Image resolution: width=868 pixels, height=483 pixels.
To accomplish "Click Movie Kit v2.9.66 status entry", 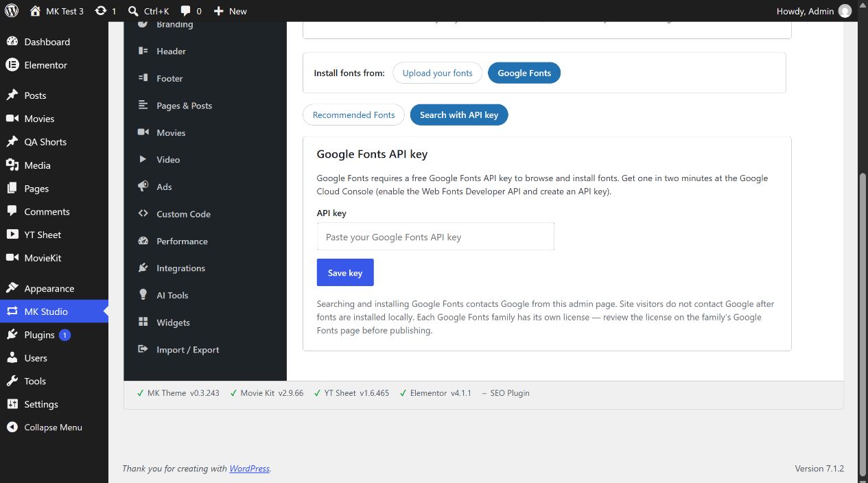I will click(x=267, y=393).
